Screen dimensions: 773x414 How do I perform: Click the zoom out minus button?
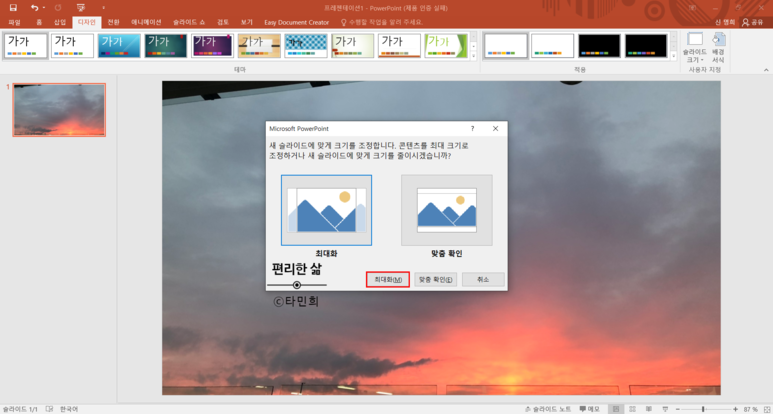[677, 409]
